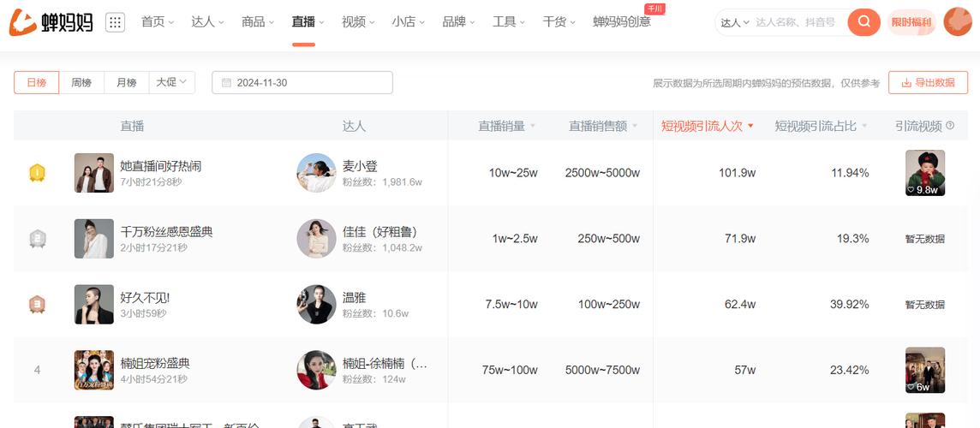The height and width of the screenshot is (428, 980).
Task: Open 商品 navigation menu
Action: [258, 22]
